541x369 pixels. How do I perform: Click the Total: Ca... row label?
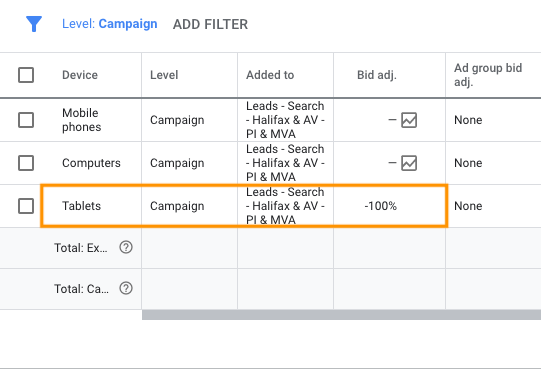[81, 289]
